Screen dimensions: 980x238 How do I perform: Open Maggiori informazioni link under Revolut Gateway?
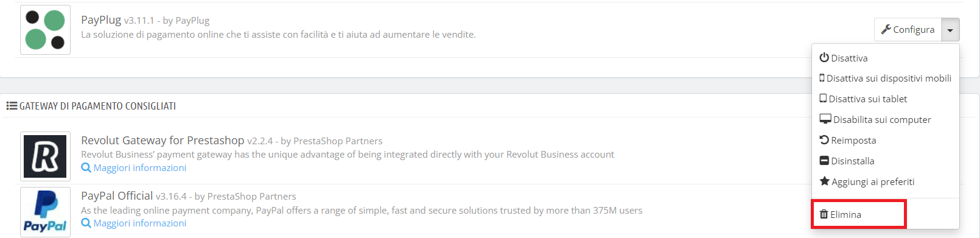pyautogui.click(x=140, y=167)
